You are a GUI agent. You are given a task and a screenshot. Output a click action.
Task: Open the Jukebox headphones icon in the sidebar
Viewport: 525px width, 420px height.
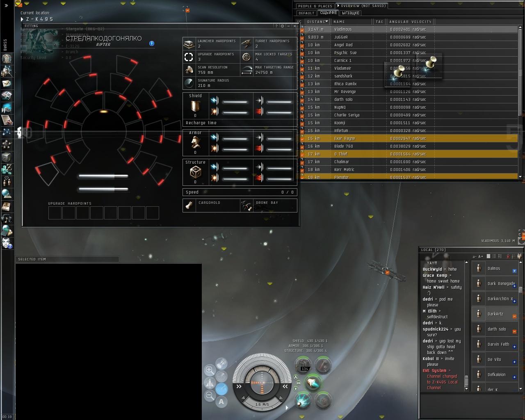6,218
